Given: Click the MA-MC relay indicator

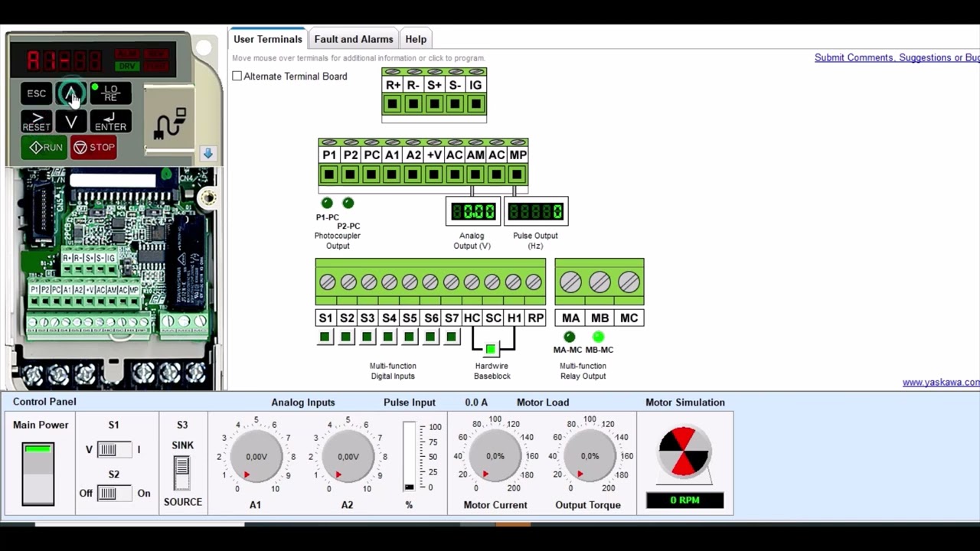Looking at the screenshot, I should click(x=569, y=337).
